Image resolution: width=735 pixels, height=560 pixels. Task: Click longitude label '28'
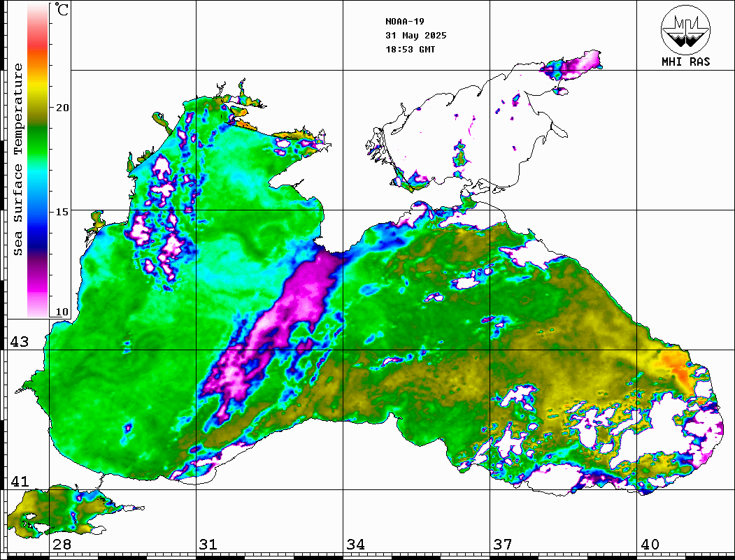click(62, 545)
